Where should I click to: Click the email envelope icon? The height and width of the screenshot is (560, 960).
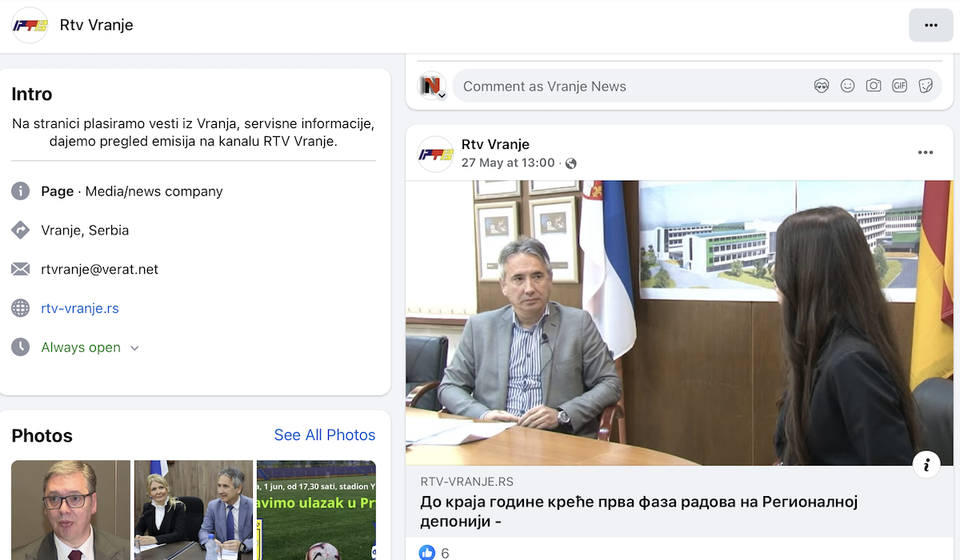coord(20,269)
